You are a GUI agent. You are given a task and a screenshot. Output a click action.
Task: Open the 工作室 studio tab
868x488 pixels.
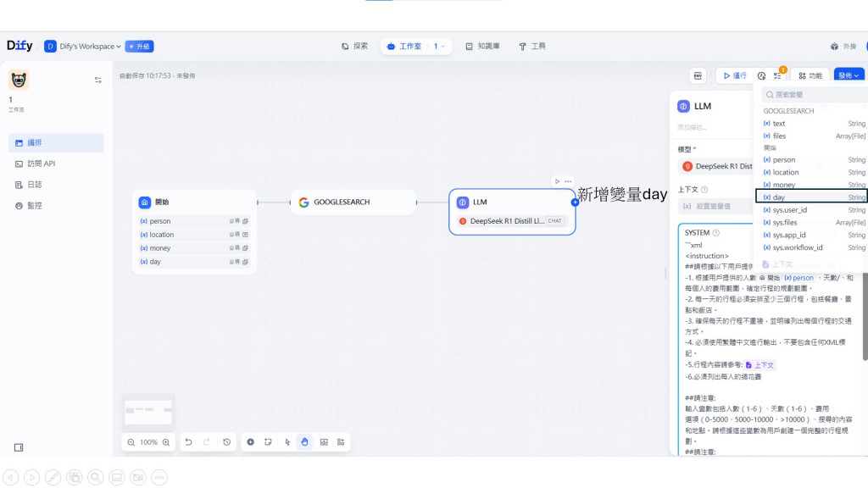(x=404, y=47)
